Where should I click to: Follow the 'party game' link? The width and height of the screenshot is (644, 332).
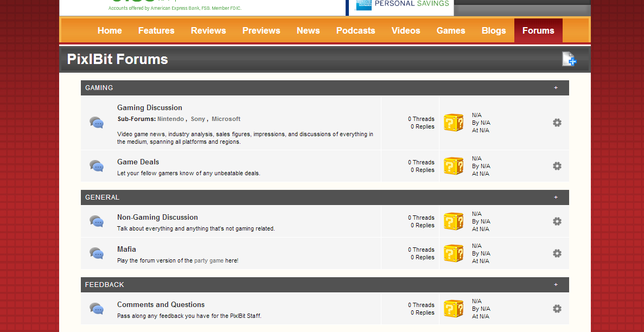209,260
